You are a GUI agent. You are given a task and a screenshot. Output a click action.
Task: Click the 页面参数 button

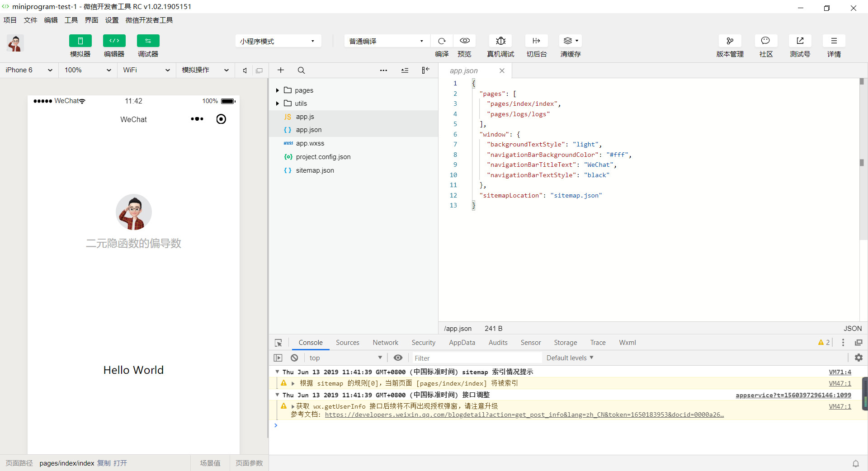point(249,463)
